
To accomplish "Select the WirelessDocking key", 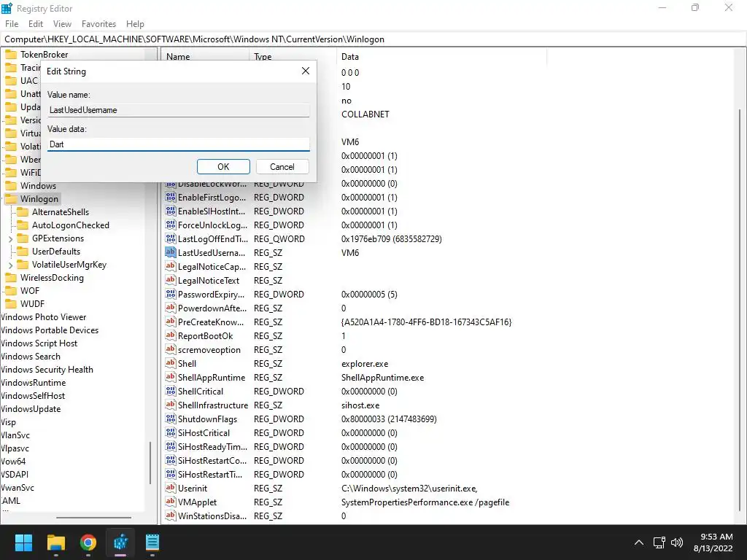I will point(52,278).
